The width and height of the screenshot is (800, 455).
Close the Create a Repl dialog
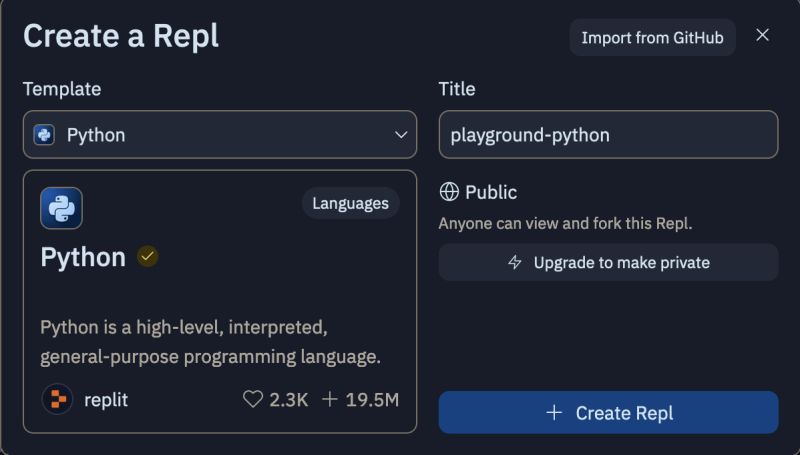[762, 35]
